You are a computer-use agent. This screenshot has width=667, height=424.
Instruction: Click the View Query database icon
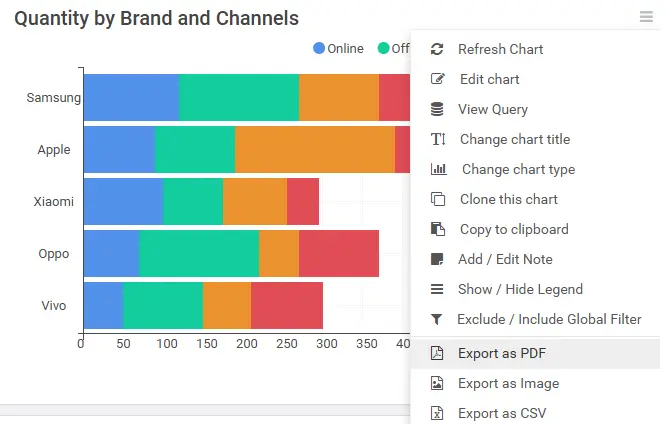(x=437, y=109)
